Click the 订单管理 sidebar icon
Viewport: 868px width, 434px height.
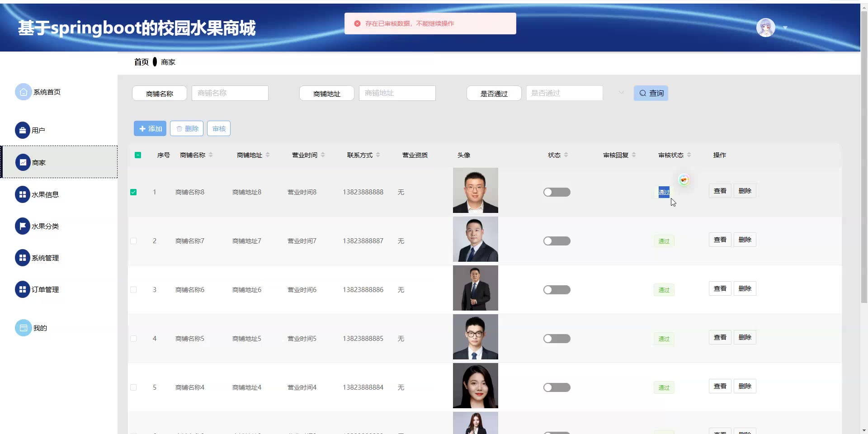pyautogui.click(x=23, y=289)
